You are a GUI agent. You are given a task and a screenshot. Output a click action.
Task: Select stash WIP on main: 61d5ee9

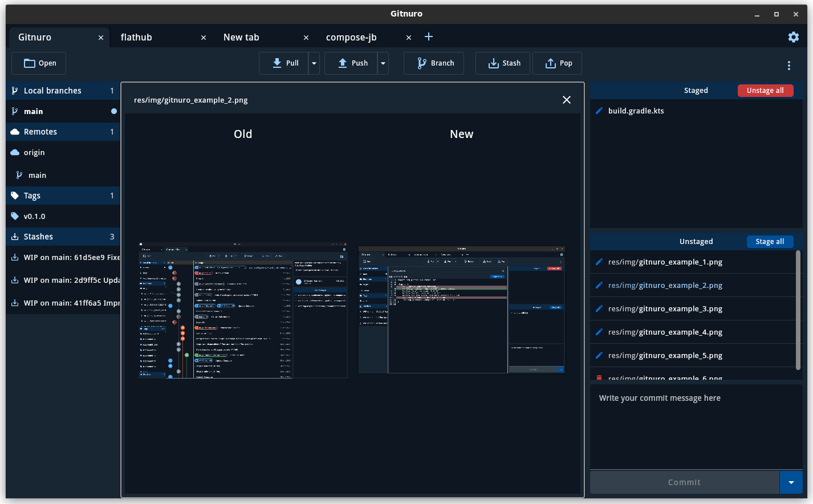tap(63, 258)
